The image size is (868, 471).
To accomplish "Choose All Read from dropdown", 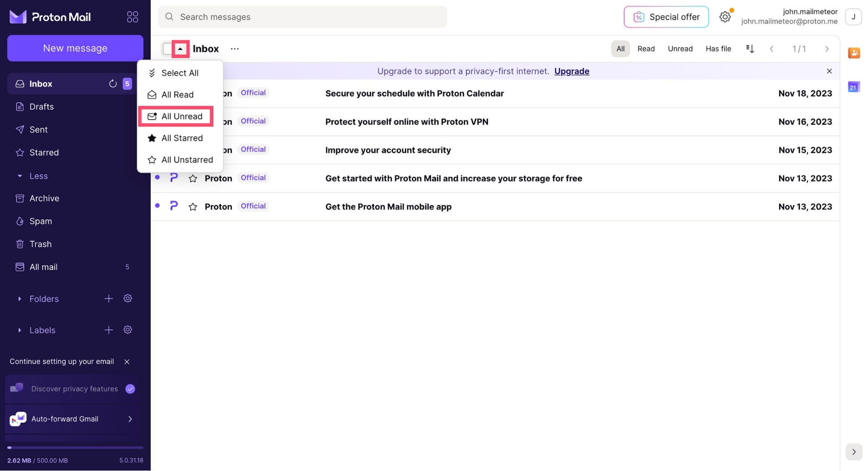I will [x=180, y=95].
